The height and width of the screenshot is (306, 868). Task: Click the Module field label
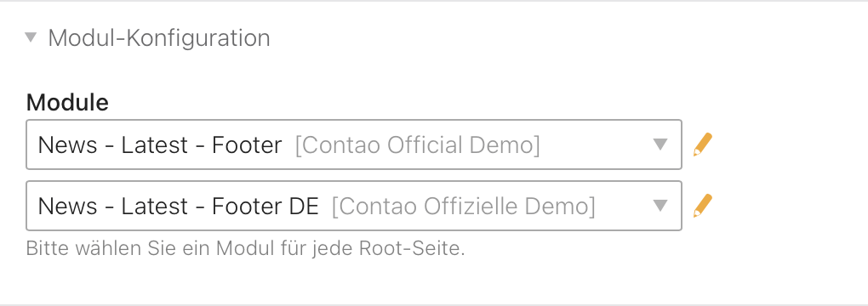pyautogui.click(x=67, y=102)
